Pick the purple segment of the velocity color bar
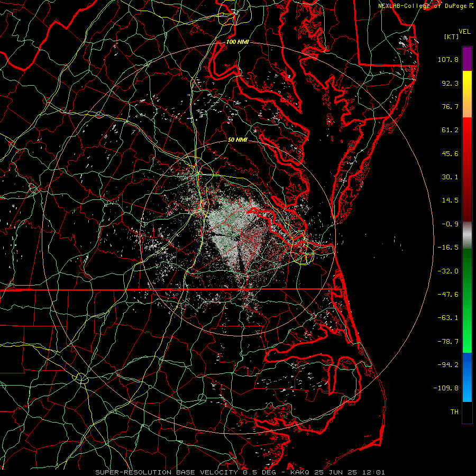The width and height of the screenshot is (476, 476). tap(467, 59)
